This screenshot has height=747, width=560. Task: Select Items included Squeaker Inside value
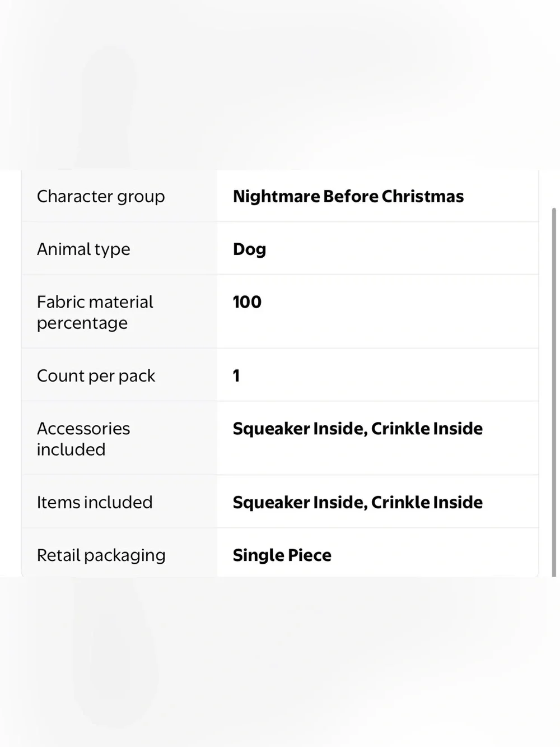click(x=358, y=502)
